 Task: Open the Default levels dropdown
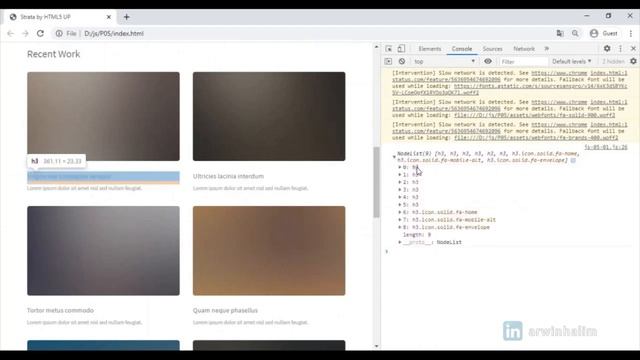tap(571, 61)
